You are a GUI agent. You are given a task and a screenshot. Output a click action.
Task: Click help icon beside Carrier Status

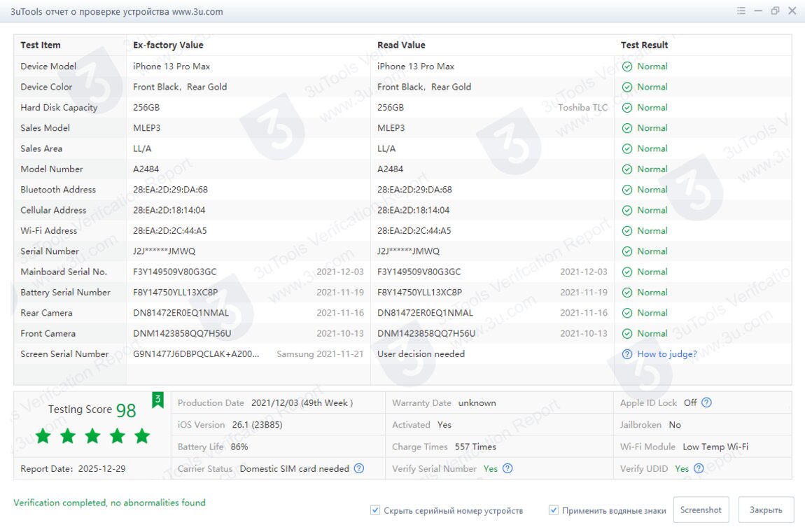point(359,468)
